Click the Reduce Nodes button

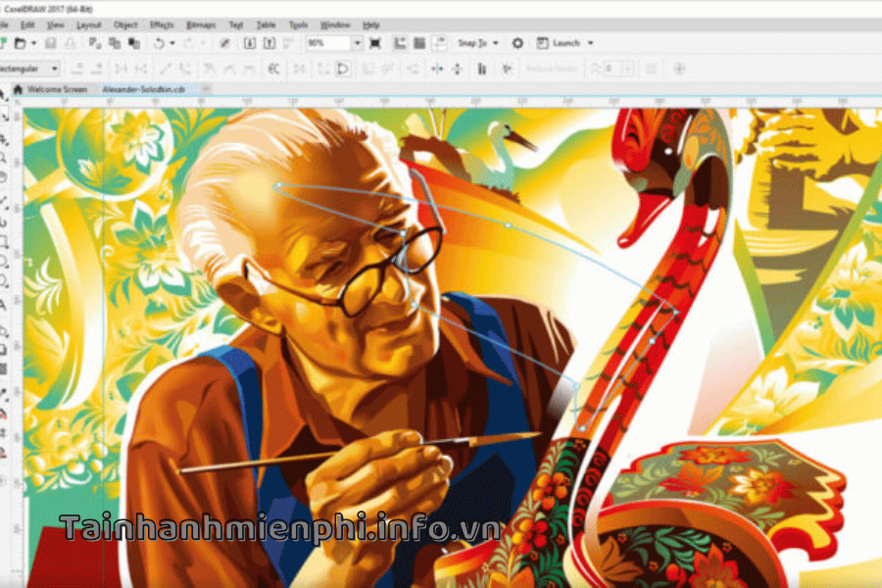(x=552, y=69)
